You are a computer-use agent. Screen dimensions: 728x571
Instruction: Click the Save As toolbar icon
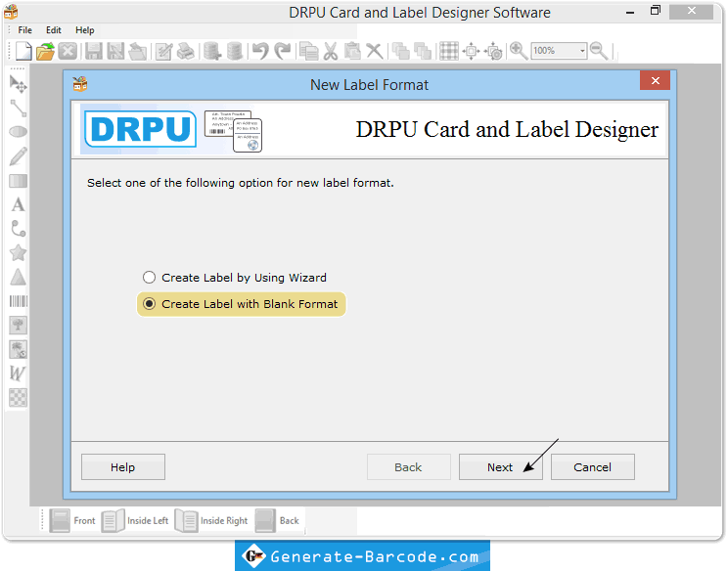pos(115,51)
